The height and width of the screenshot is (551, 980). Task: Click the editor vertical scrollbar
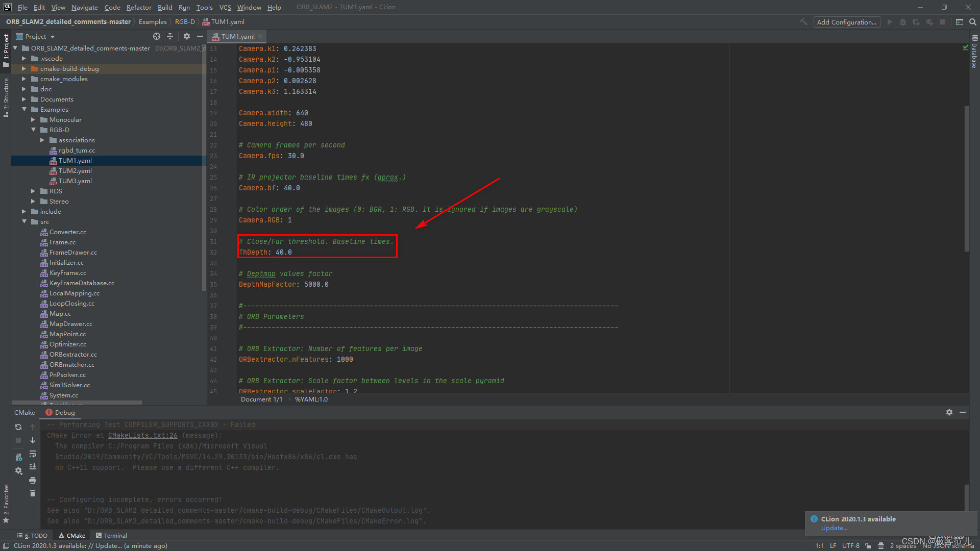coord(966,179)
